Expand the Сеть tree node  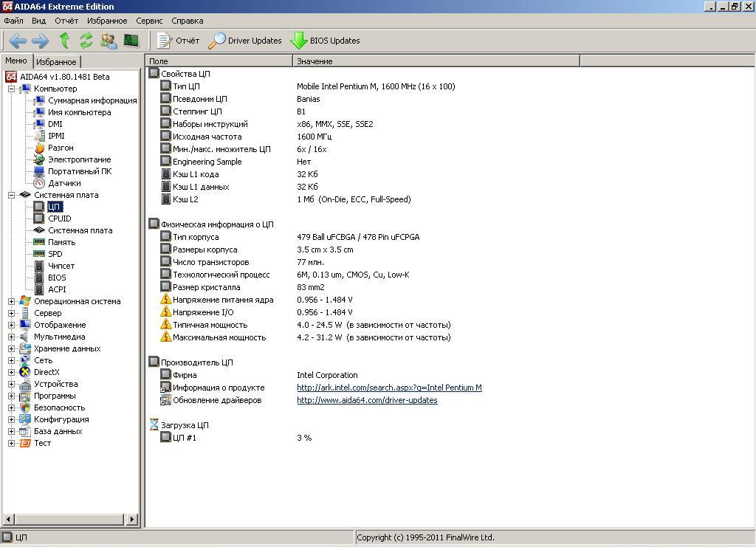11,360
